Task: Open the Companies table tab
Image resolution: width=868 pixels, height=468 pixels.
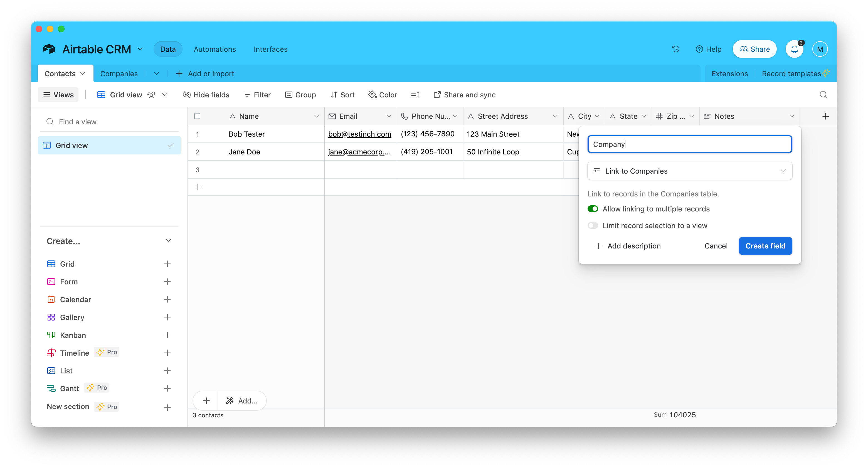Action: pyautogui.click(x=119, y=73)
